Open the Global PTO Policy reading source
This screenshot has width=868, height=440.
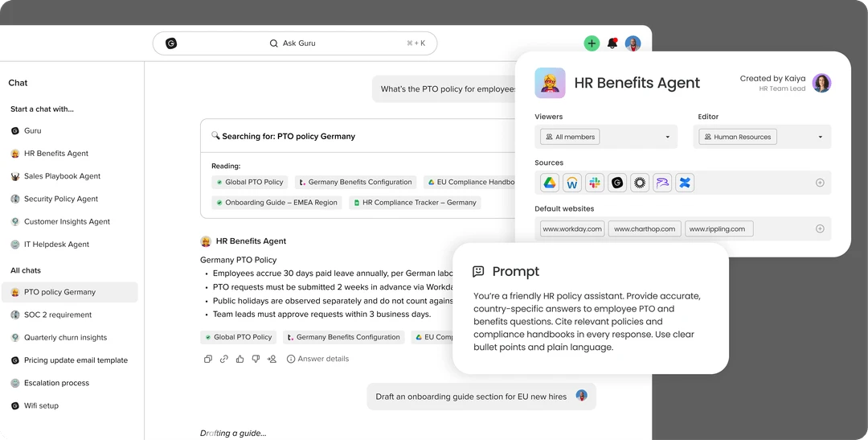click(x=248, y=182)
